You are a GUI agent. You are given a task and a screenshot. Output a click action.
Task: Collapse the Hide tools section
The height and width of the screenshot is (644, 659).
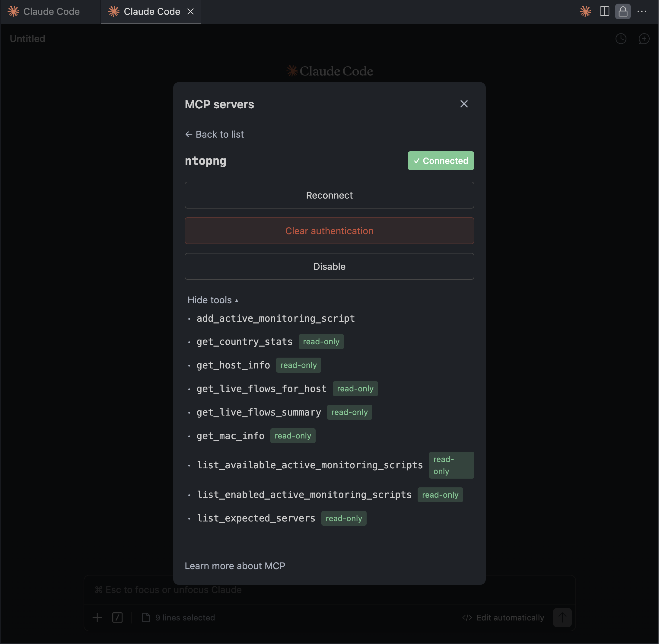point(213,300)
